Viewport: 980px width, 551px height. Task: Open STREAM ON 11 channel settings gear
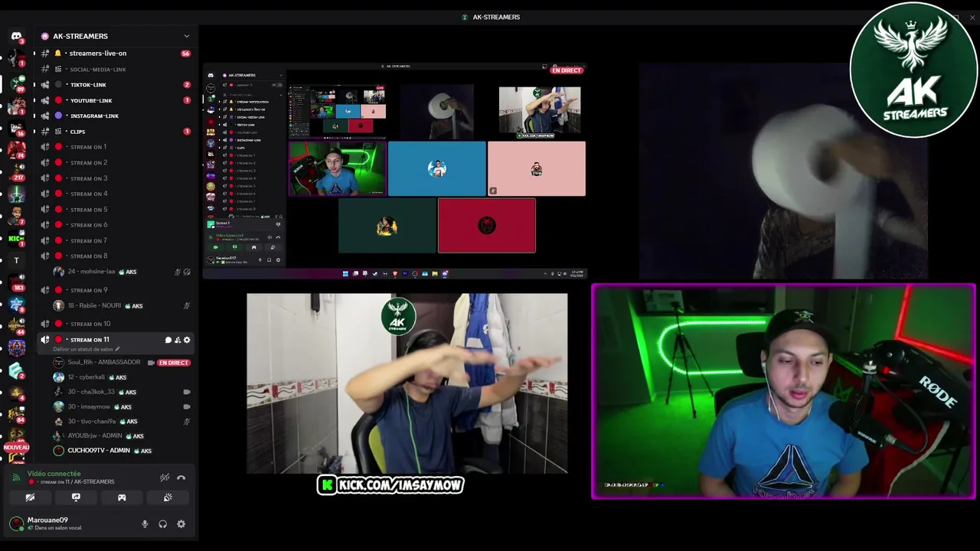point(187,340)
